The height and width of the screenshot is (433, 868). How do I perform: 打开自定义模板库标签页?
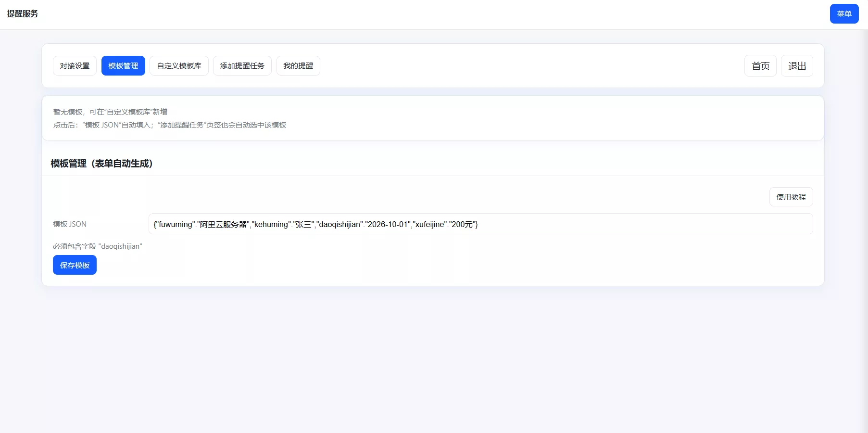coord(179,66)
